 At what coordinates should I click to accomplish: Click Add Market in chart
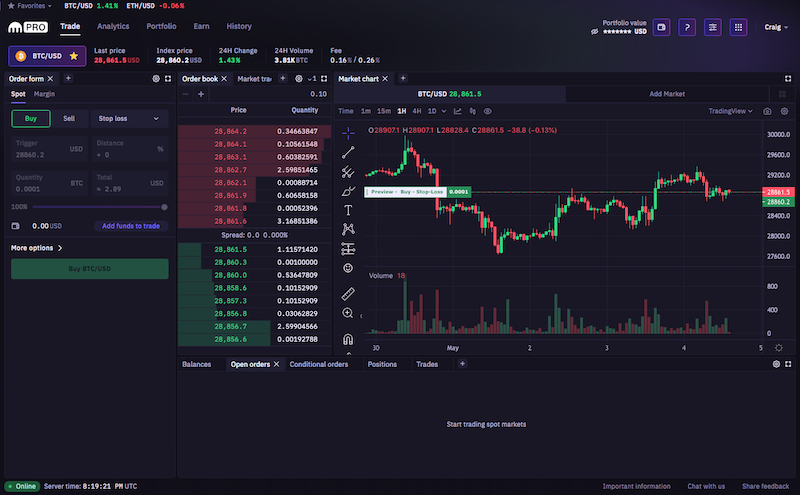pos(667,94)
